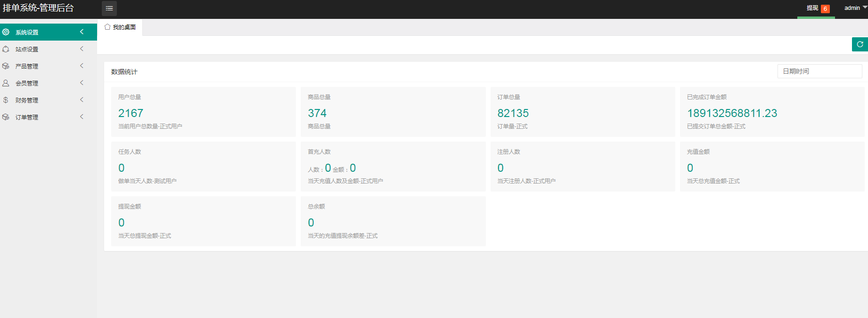Click user total value 2167
Screen dimensions: 868x318
131,113
